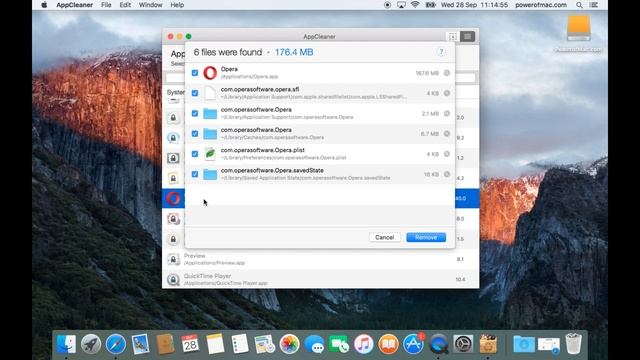Click the battery status icon
Screen dimensions: 640x360
pyautogui.click(x=430, y=5)
